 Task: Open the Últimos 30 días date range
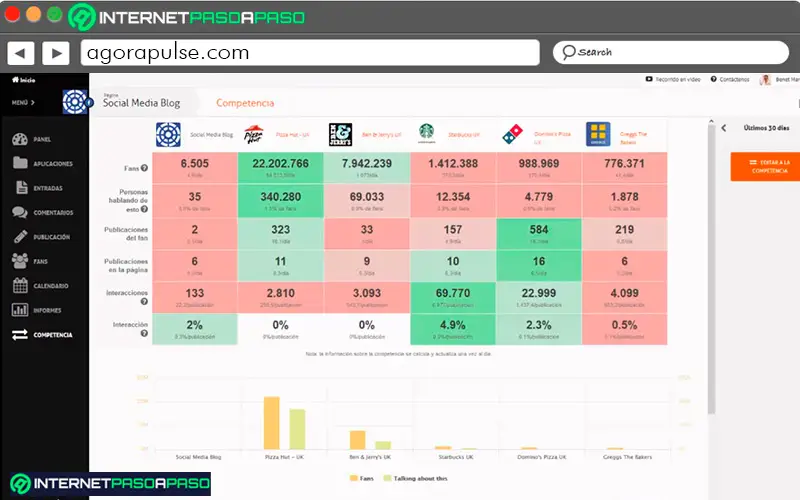(766, 128)
